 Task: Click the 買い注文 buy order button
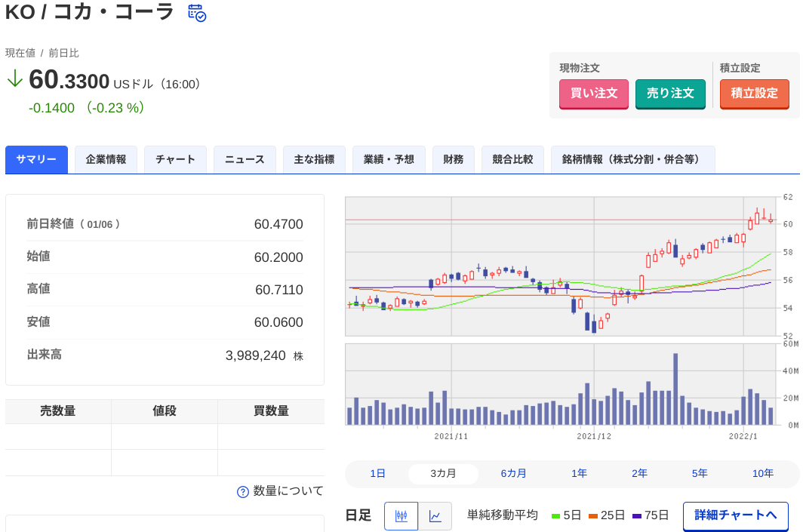pyautogui.click(x=593, y=94)
